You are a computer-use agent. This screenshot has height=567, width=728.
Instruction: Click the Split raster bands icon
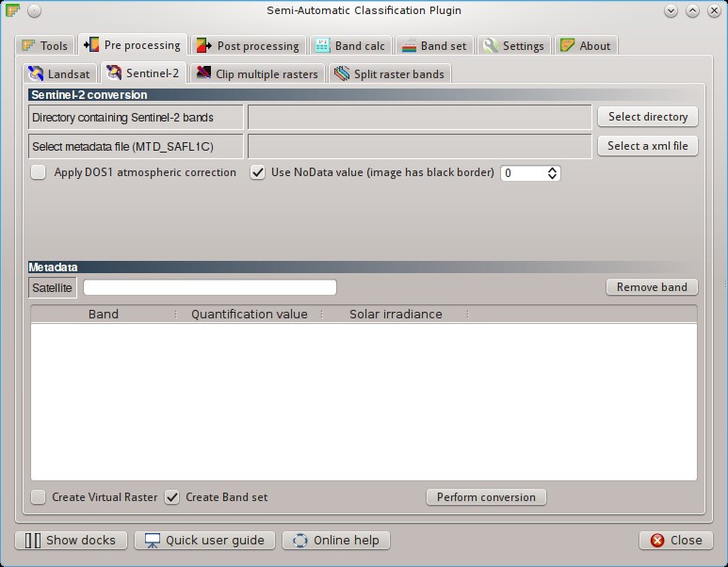(x=342, y=73)
